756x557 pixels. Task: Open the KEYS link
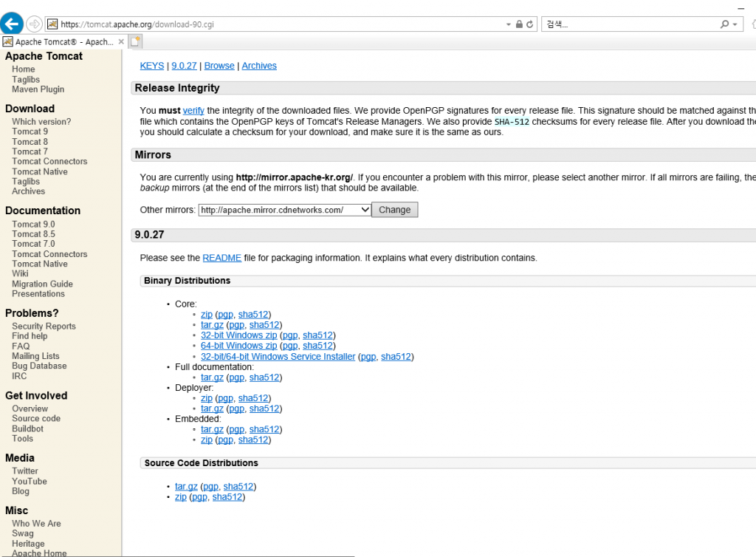tap(152, 66)
